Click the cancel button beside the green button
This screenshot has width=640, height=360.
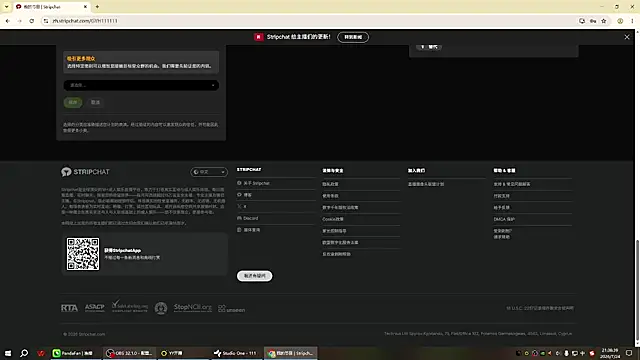click(x=95, y=102)
